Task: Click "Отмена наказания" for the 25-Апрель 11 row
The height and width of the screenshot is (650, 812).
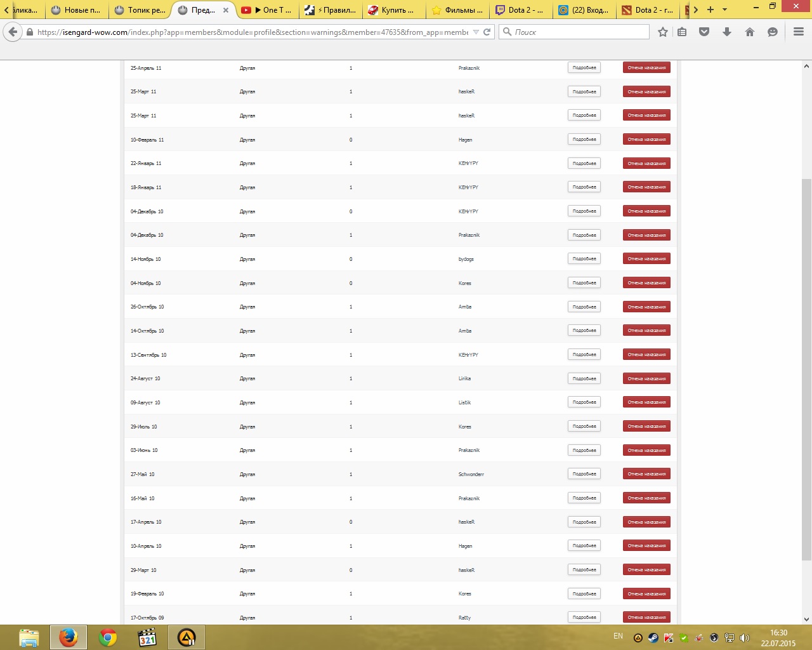Action: click(646, 67)
